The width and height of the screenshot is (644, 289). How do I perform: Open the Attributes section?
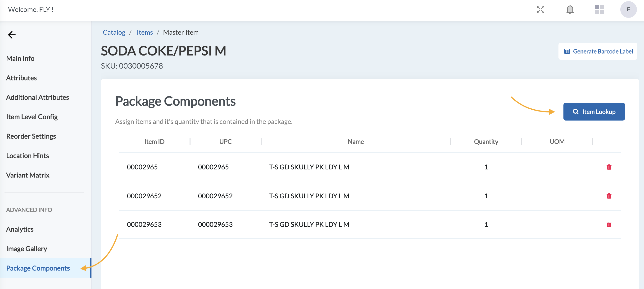point(21,78)
